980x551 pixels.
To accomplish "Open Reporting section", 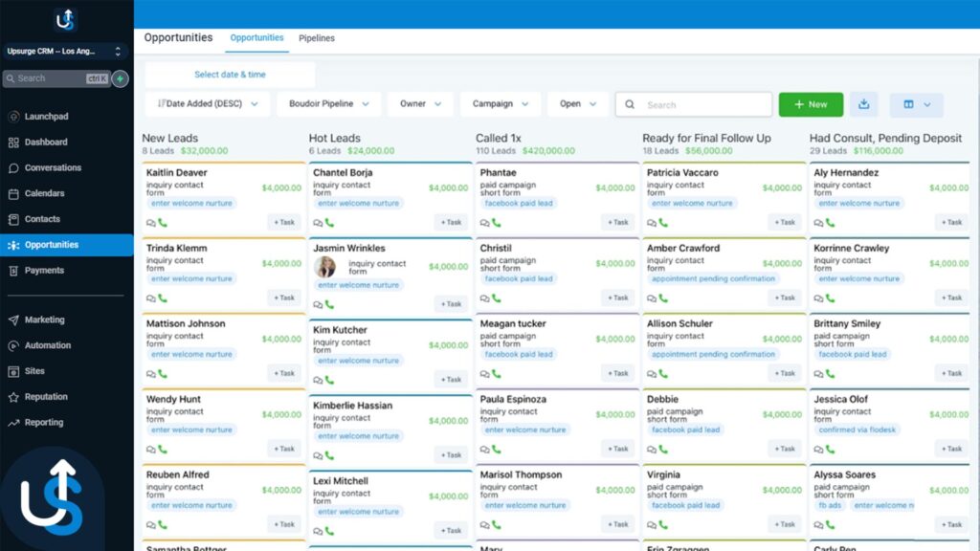I will (x=44, y=422).
